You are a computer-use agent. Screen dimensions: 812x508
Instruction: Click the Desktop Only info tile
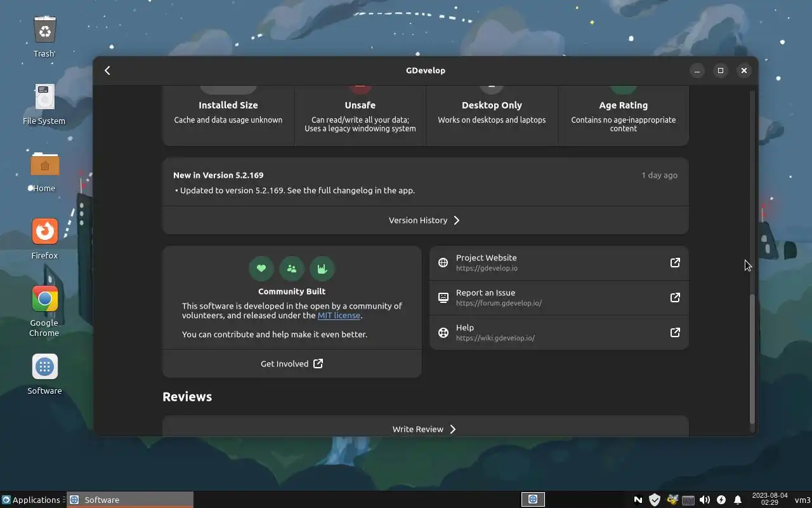(x=492, y=115)
